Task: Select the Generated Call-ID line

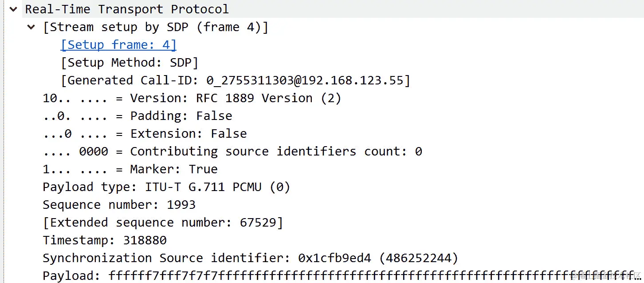Action: pyautogui.click(x=236, y=80)
